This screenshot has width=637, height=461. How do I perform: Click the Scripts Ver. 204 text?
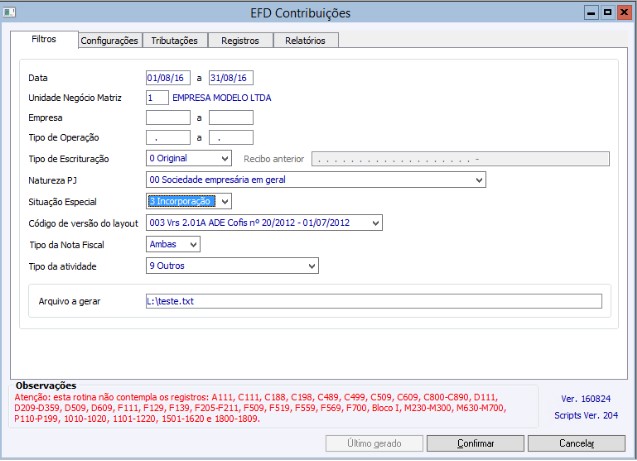coord(586,416)
